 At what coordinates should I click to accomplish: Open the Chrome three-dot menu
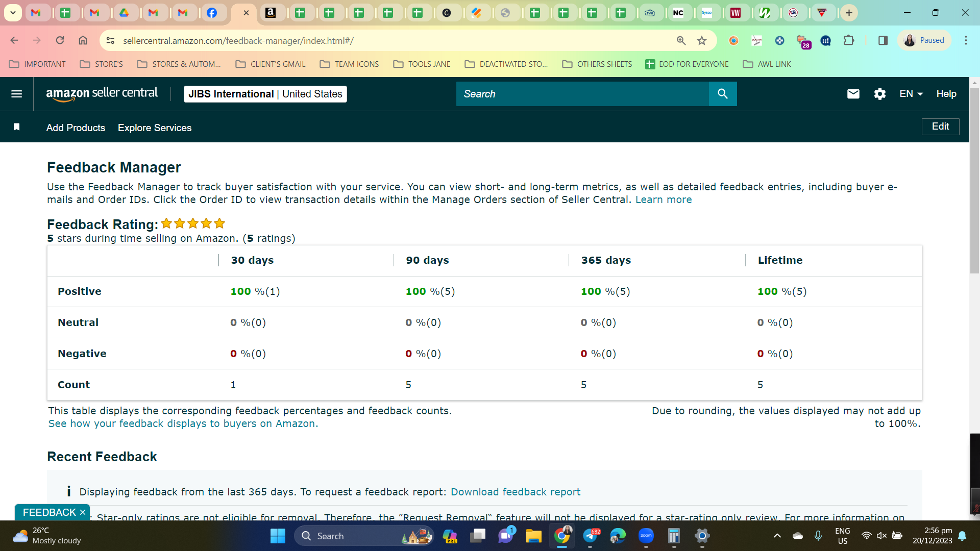pyautogui.click(x=966, y=40)
